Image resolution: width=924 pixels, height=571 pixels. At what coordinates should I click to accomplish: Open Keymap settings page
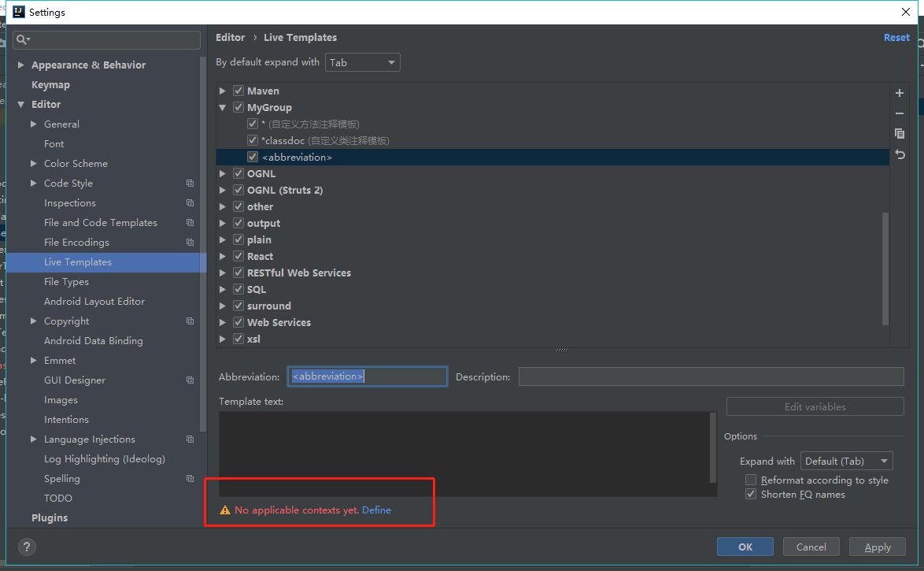pos(50,85)
